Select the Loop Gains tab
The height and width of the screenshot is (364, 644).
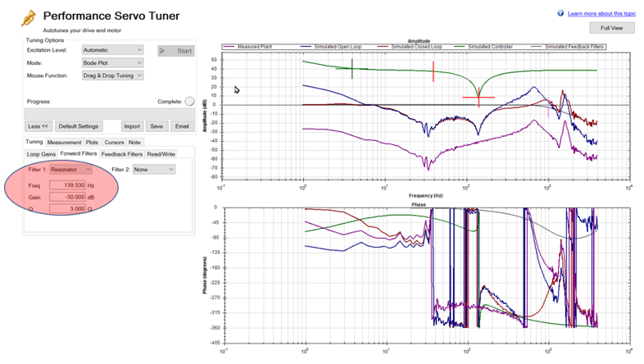tap(41, 154)
